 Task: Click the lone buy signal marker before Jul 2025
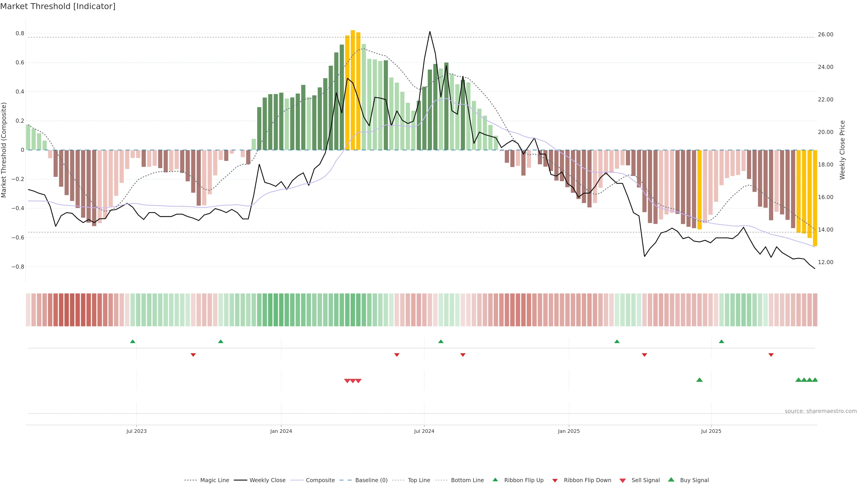coord(699,380)
